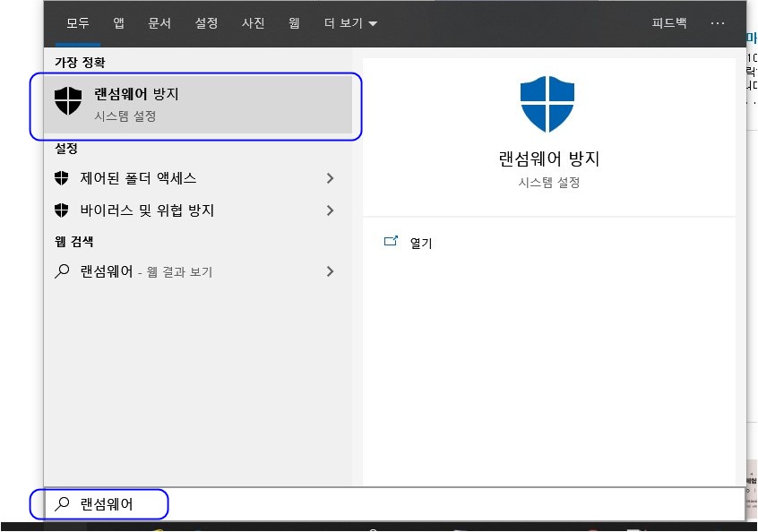The height and width of the screenshot is (532, 758).
Task: Click the 가장 정확 section header
Action: coord(80,62)
